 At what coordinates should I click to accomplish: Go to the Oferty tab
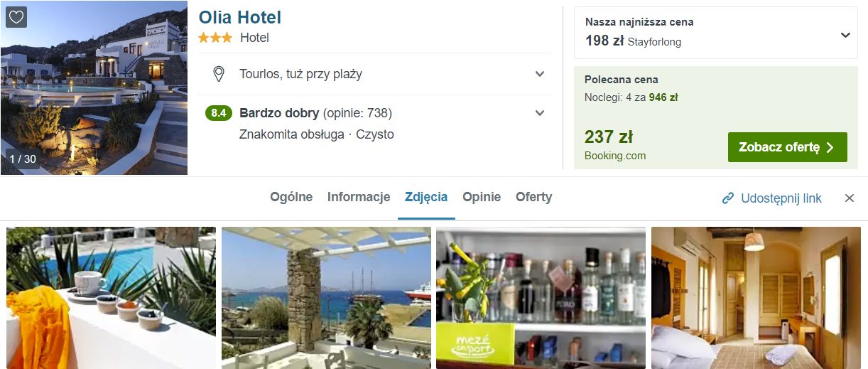534,197
